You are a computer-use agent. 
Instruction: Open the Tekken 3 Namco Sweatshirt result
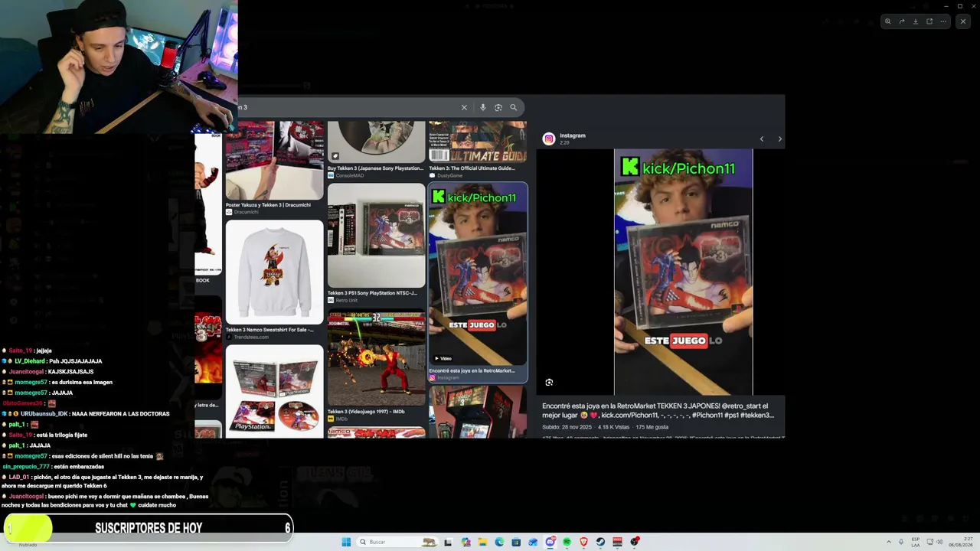[275, 272]
